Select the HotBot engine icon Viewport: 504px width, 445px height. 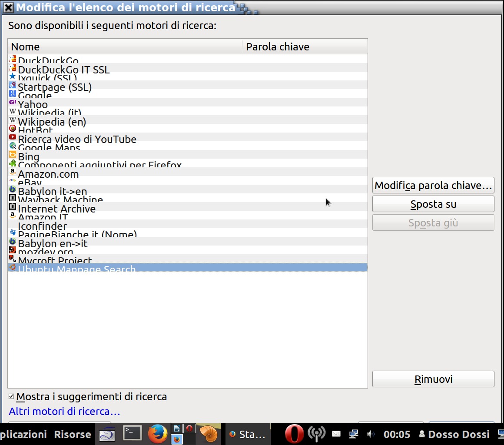pos(13,128)
